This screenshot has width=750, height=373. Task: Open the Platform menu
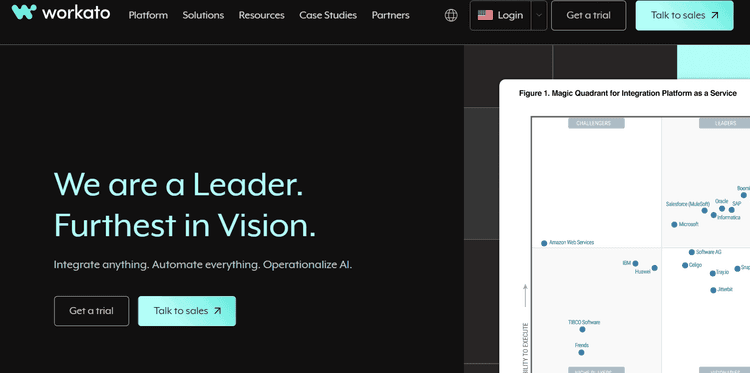tap(148, 15)
